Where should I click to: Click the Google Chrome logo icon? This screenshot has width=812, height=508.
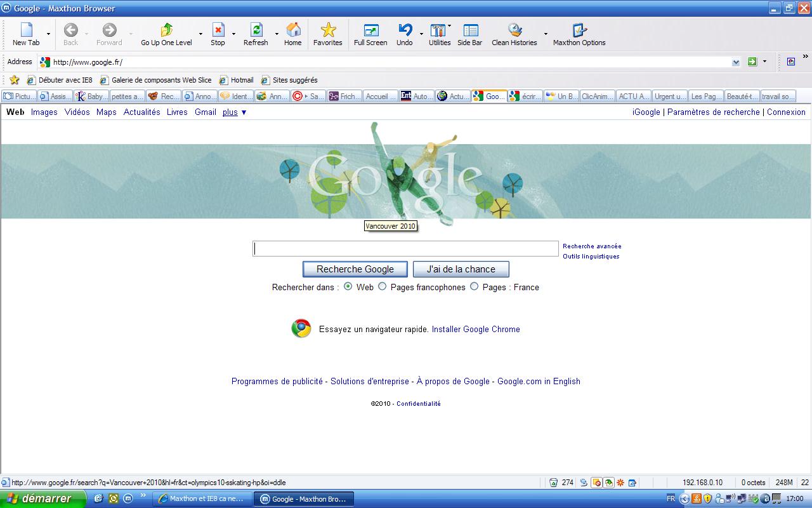301,328
